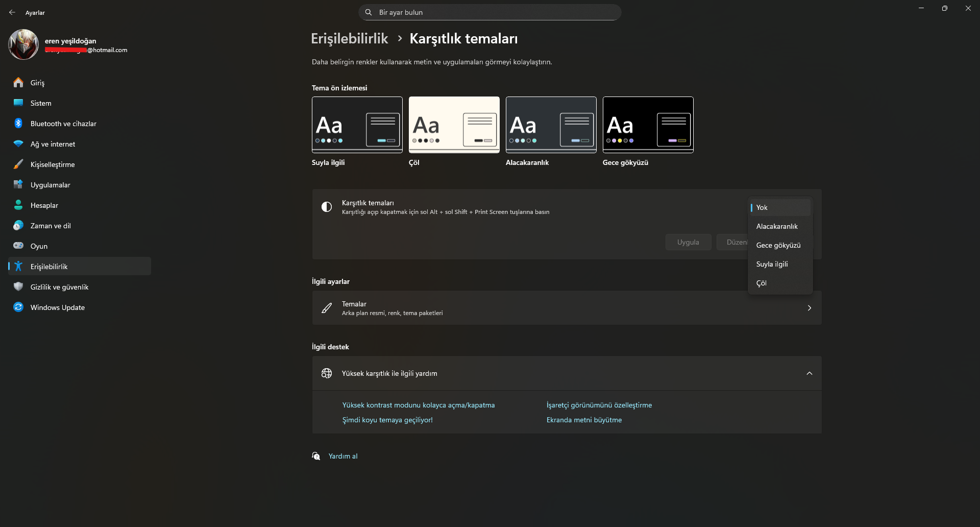
Task: Select the Gece gökyüzü theme preview
Action: point(648,125)
